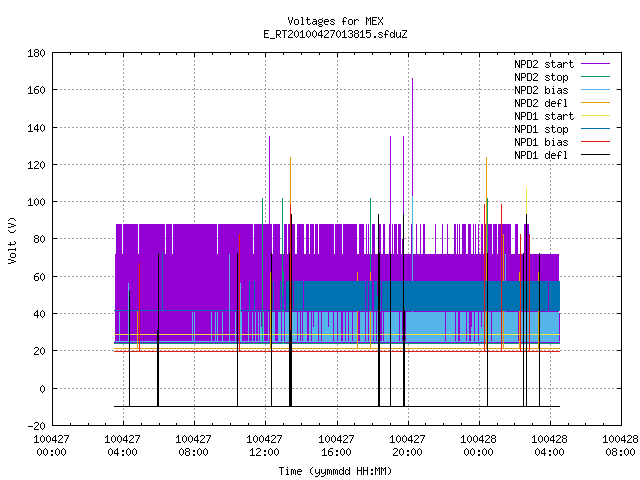Click the 'NPD1 defl' legend label

click(x=541, y=155)
